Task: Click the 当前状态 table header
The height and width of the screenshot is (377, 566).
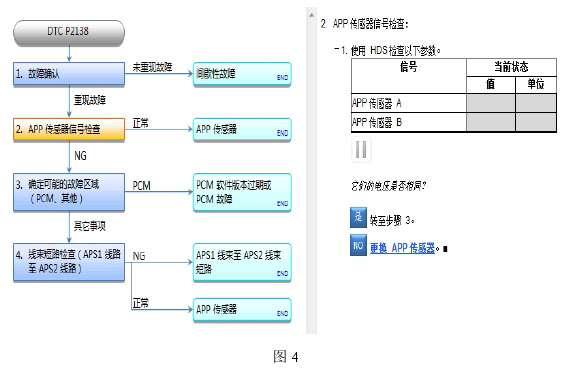Action: coord(511,67)
